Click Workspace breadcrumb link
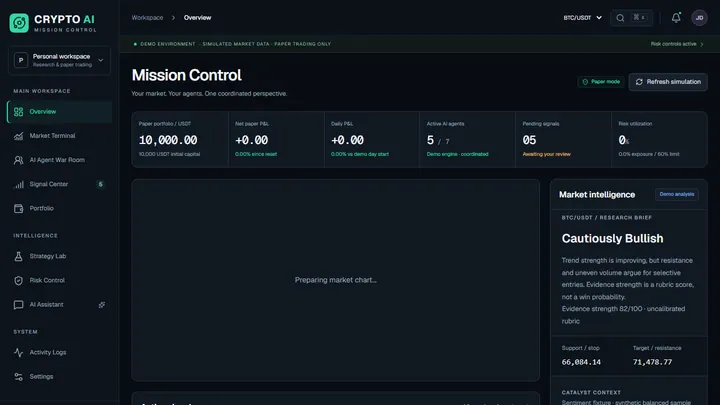Viewport: 720px width, 405px height. tap(147, 18)
